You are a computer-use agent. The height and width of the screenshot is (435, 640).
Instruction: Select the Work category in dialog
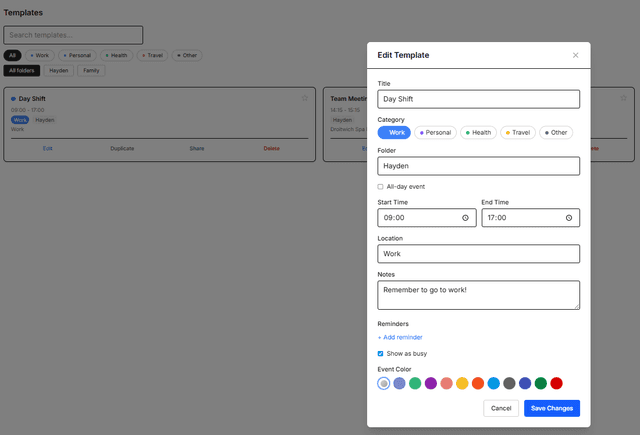pos(394,133)
